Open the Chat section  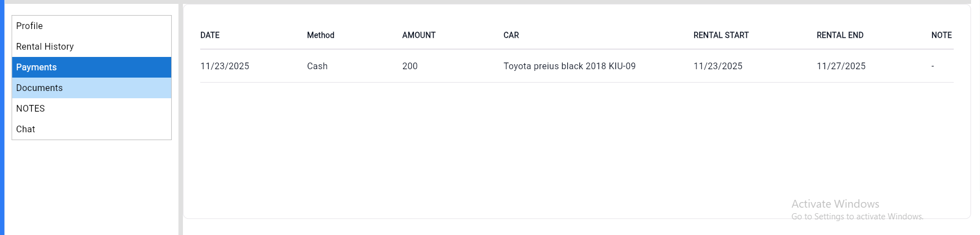pos(26,129)
